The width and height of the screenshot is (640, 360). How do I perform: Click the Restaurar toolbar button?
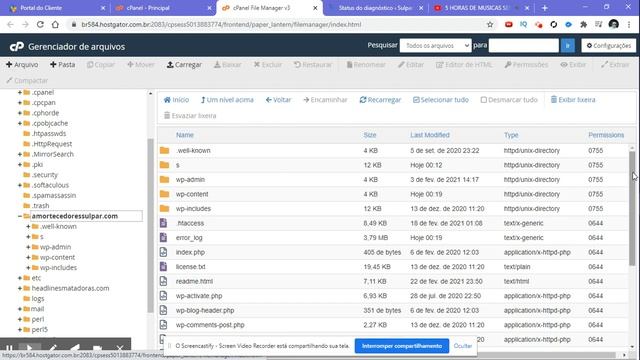(x=313, y=64)
